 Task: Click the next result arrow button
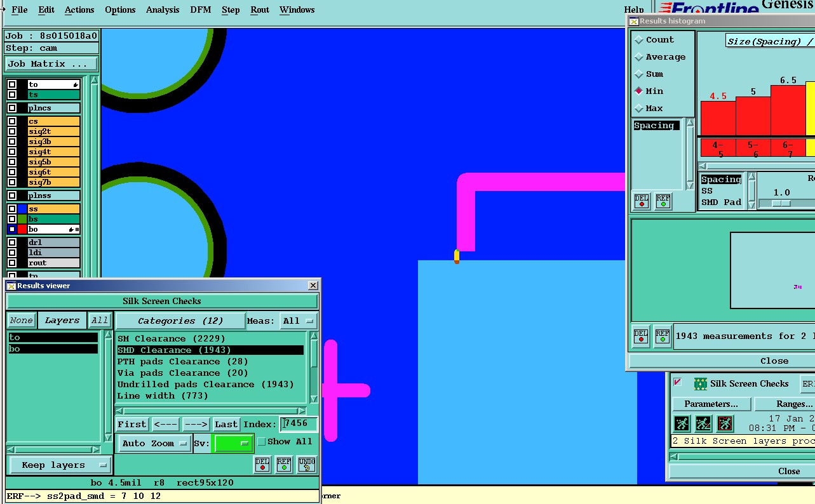point(196,424)
